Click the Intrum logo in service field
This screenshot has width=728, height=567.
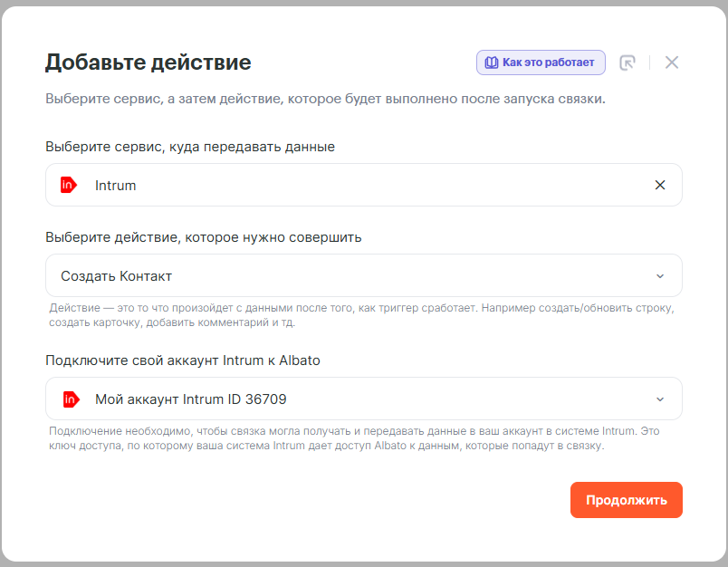click(70, 185)
